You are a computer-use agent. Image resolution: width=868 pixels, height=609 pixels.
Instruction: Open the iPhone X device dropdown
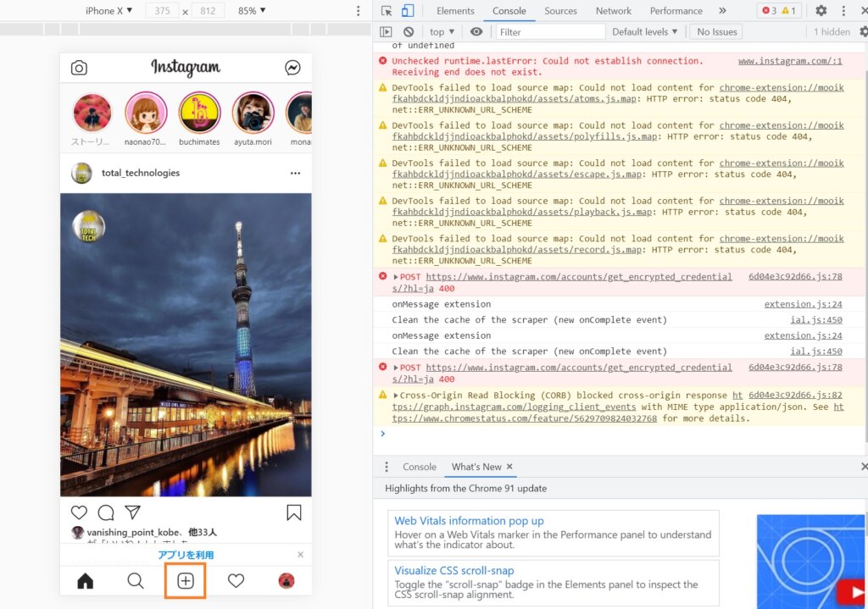(109, 10)
